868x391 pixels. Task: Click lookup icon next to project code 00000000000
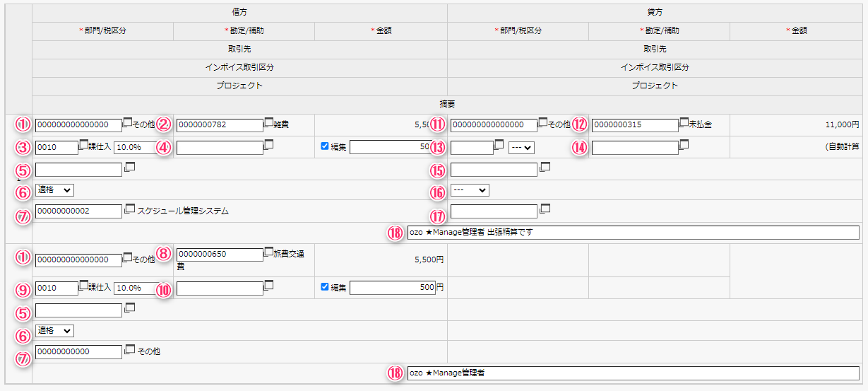(x=129, y=349)
